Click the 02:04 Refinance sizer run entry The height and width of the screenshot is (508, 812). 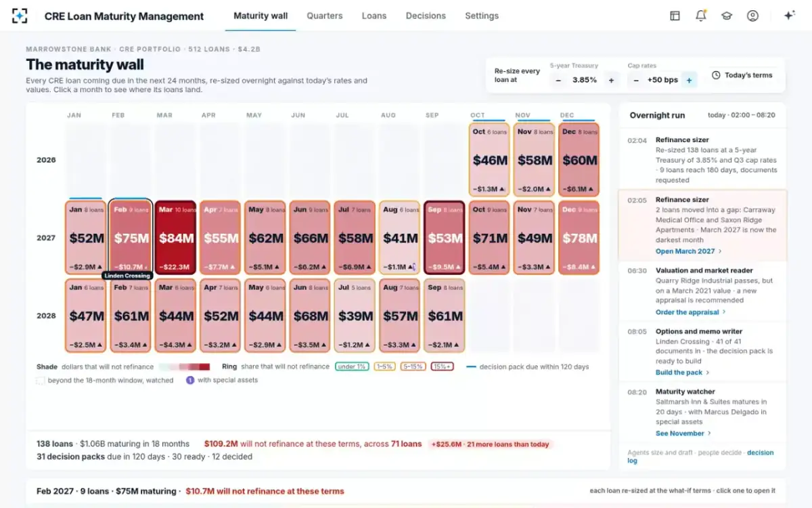pos(702,160)
